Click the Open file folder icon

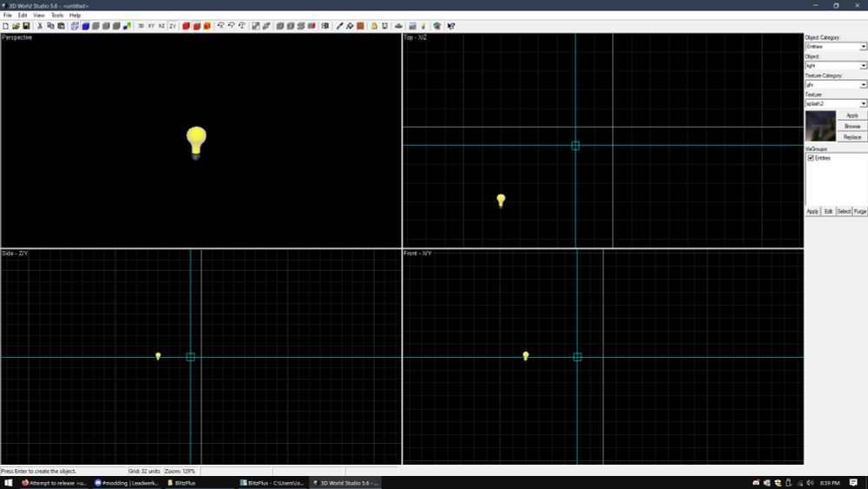(x=16, y=26)
